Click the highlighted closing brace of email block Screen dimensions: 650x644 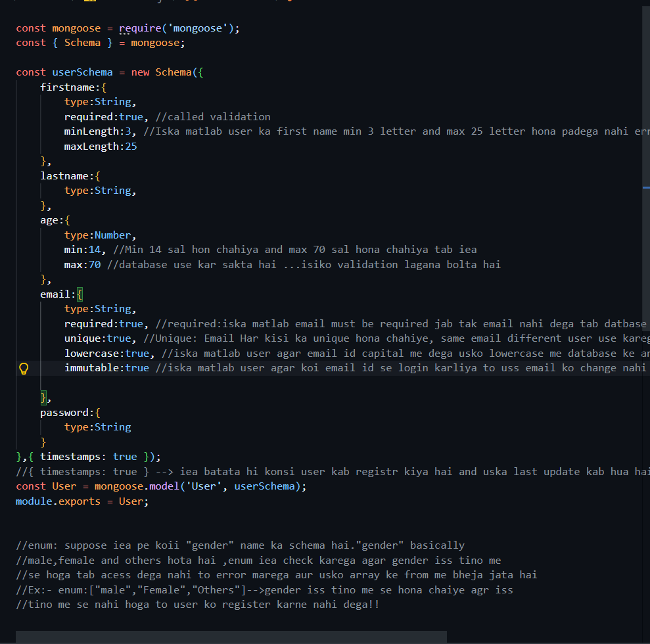pos(43,398)
